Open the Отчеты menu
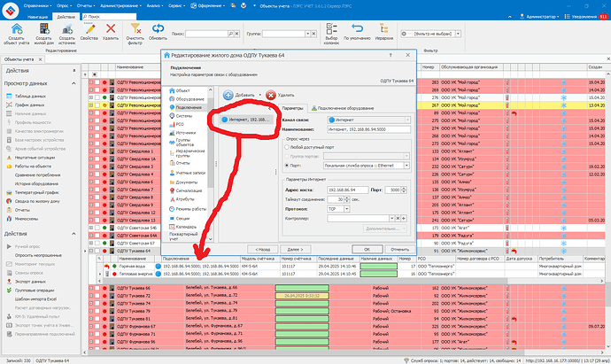Screen dimensions: 611x364 pos(86,6)
